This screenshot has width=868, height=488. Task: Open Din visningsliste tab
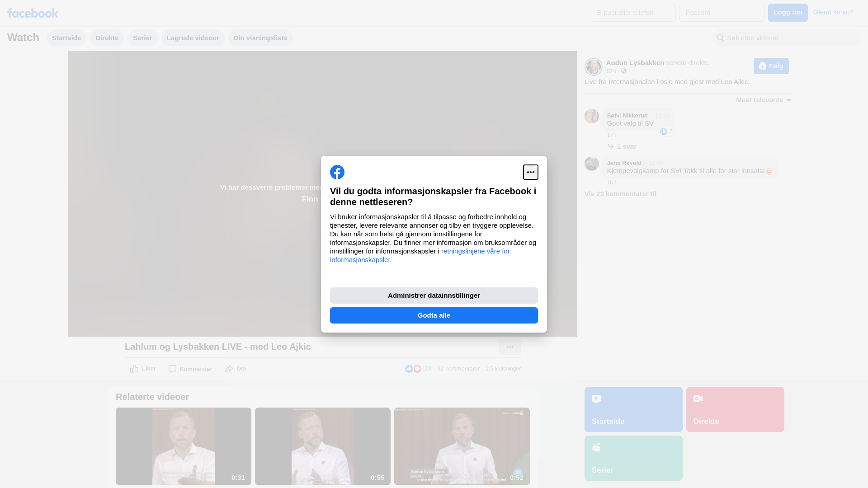(x=260, y=38)
